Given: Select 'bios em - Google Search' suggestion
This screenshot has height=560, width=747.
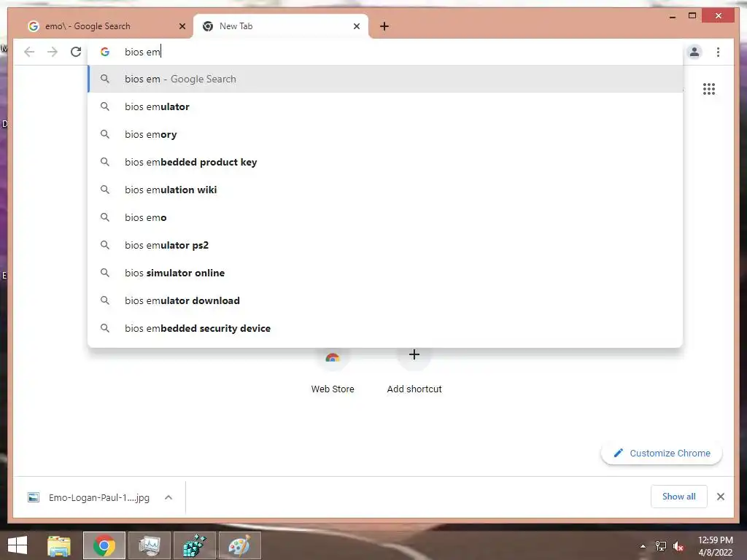Looking at the screenshot, I should click(385, 79).
